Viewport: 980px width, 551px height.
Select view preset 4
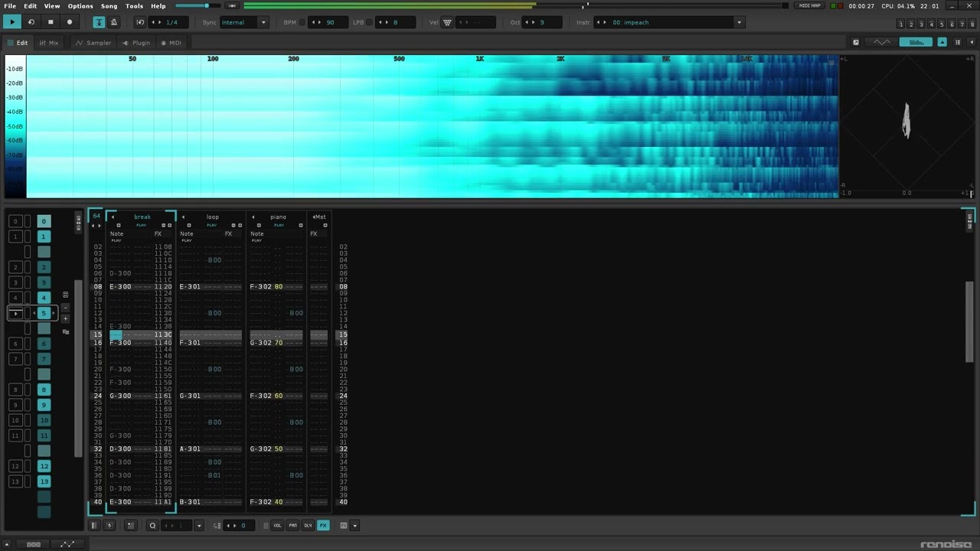(932, 24)
